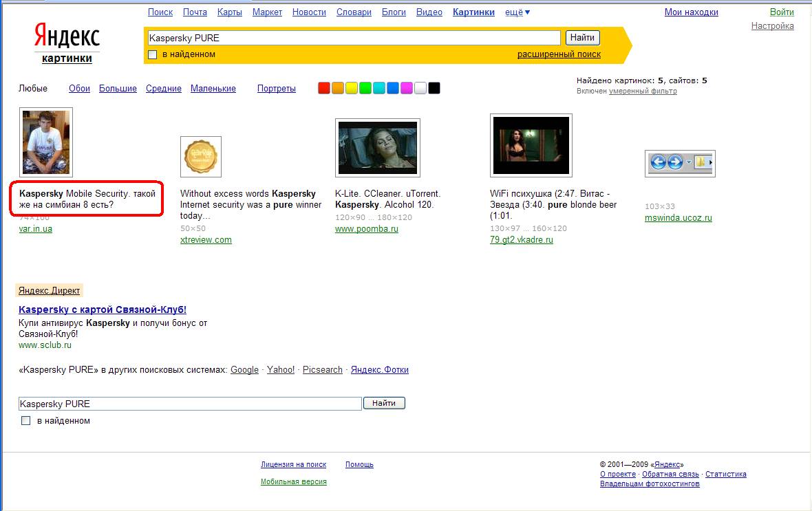Open the Словари section
This screenshot has width=812, height=511.
click(354, 12)
